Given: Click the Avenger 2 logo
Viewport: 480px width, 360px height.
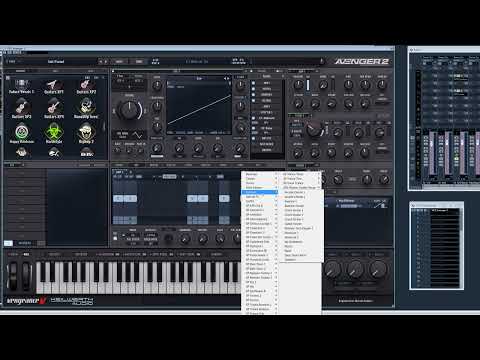Looking at the screenshot, I should click(x=361, y=61).
